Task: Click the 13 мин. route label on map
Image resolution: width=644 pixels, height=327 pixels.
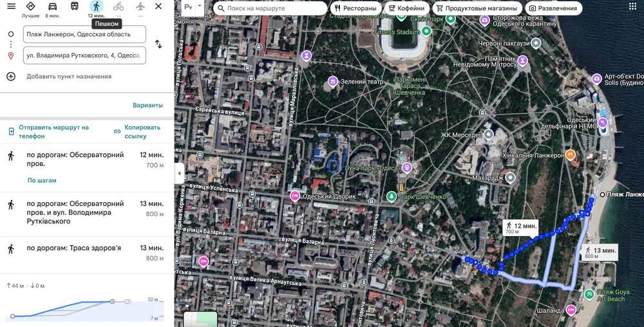Action: click(600, 252)
